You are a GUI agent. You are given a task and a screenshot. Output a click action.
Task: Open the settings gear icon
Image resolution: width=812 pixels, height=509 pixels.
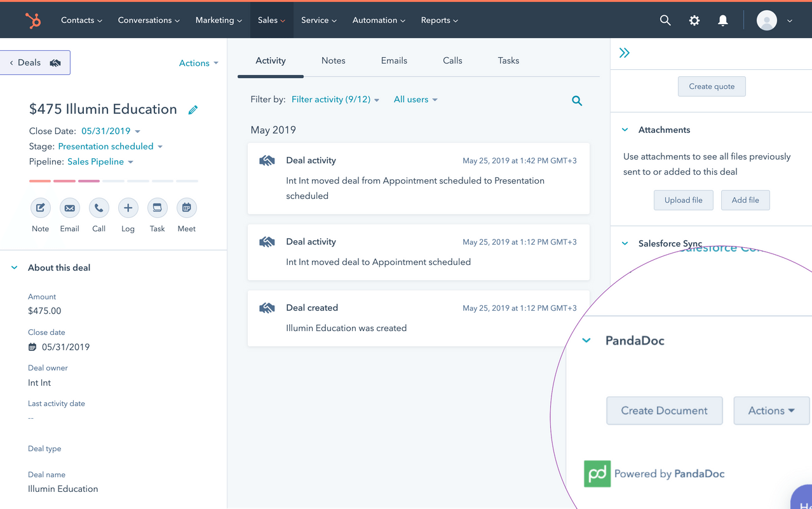694,20
